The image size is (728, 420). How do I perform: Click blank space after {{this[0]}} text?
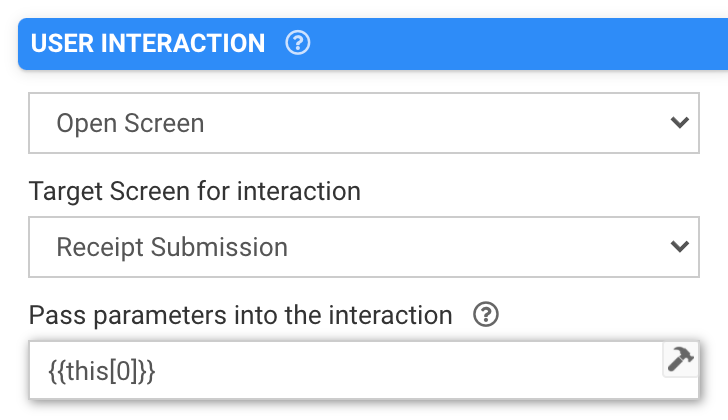[400, 370]
